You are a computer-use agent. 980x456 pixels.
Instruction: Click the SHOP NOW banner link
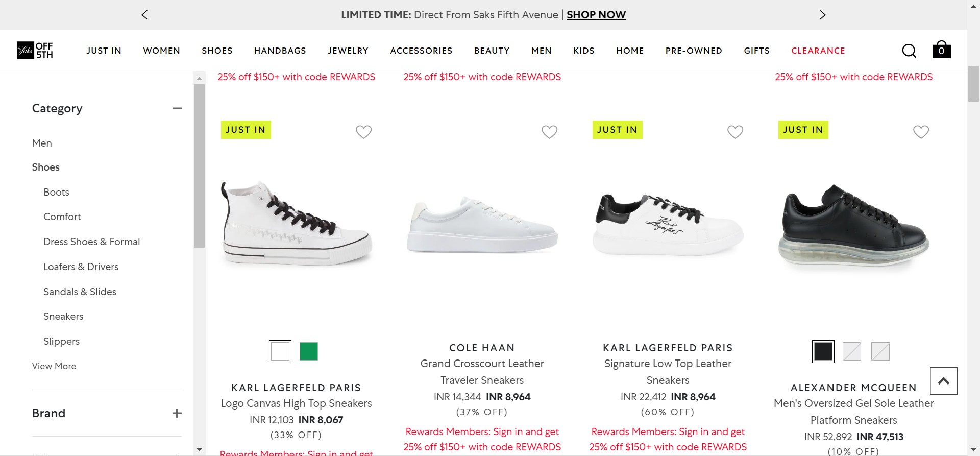[596, 15]
